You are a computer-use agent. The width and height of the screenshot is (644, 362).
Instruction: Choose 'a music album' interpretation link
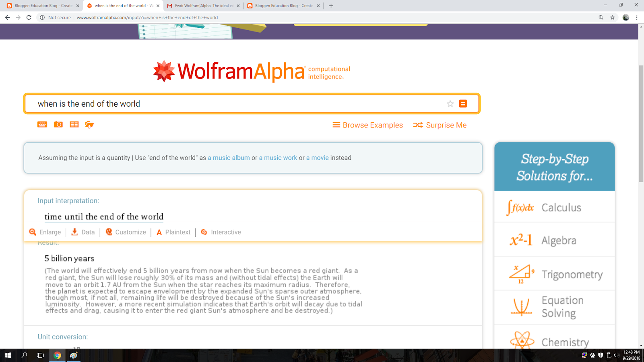229,158
